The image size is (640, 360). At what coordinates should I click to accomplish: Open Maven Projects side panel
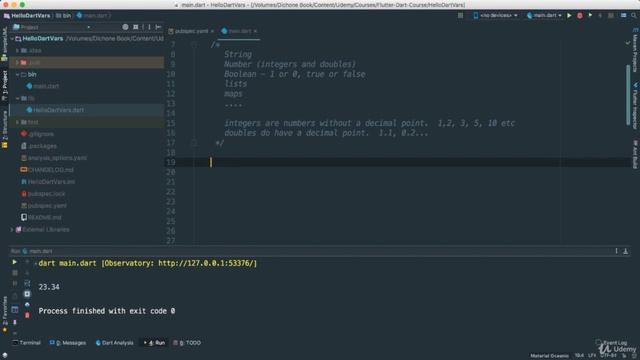(635, 50)
